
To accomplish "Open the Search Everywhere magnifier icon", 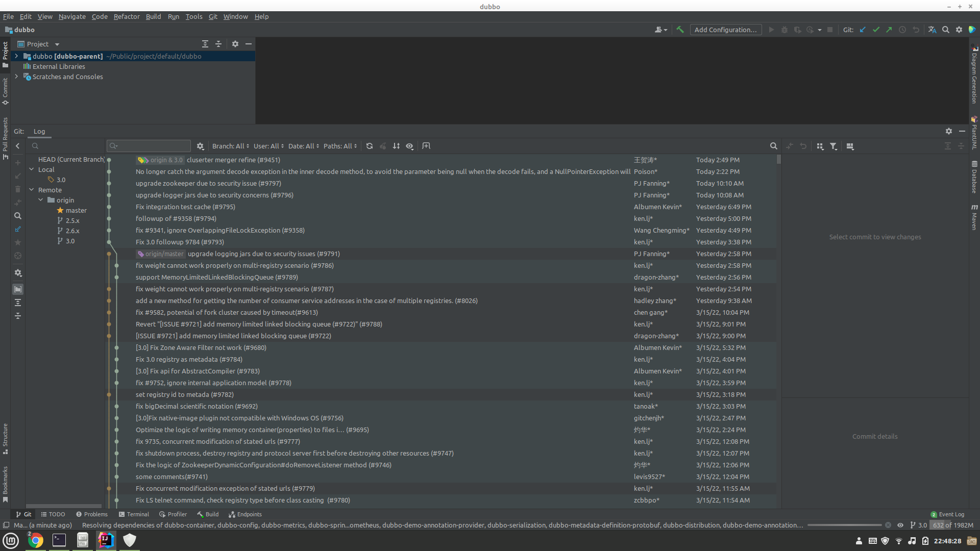I will coord(946,30).
